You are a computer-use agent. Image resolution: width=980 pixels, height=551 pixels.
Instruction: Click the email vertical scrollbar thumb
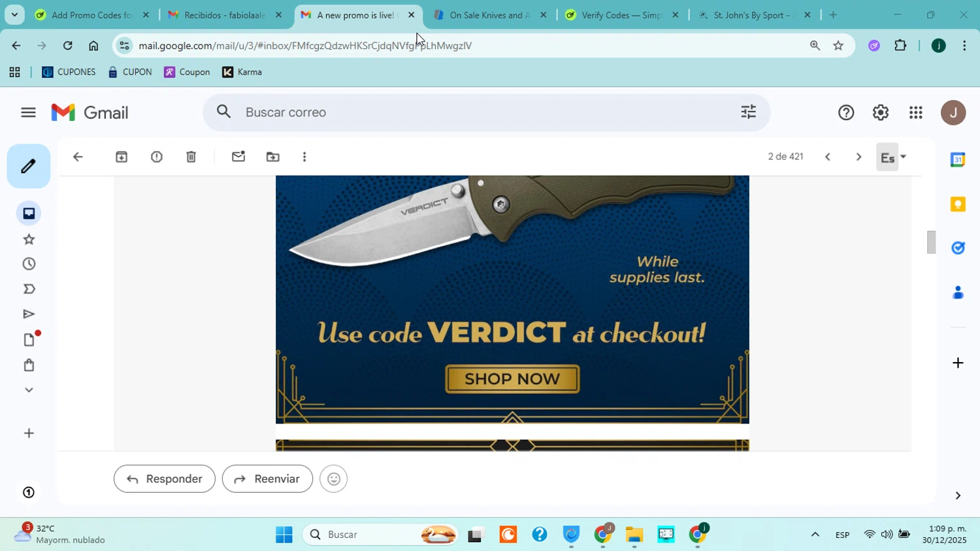pos(931,242)
